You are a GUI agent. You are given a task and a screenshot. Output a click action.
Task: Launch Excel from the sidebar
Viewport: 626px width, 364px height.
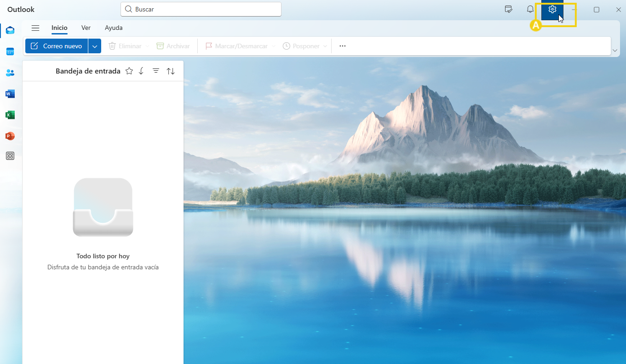coord(10,115)
